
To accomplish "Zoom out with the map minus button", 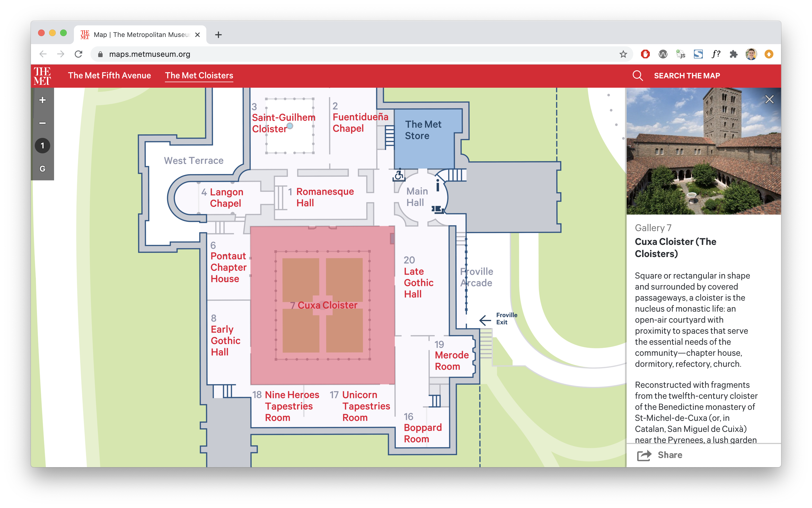I will tap(42, 123).
